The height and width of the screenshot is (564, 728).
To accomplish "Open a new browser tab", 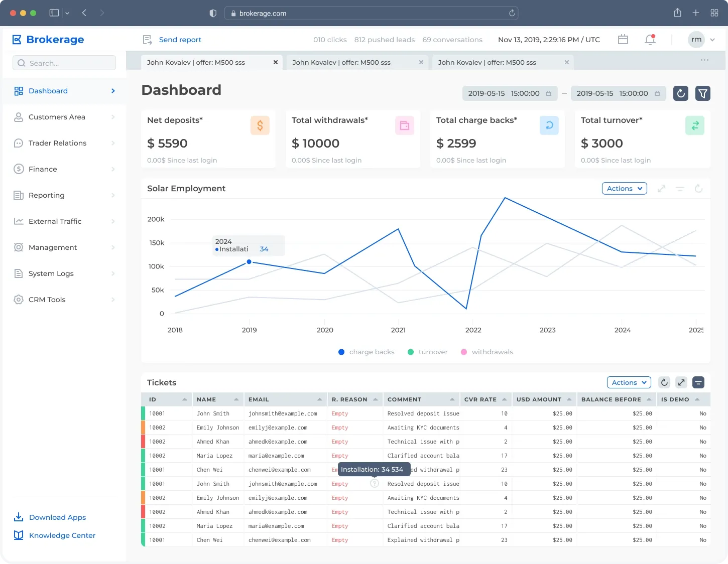I will tap(696, 13).
